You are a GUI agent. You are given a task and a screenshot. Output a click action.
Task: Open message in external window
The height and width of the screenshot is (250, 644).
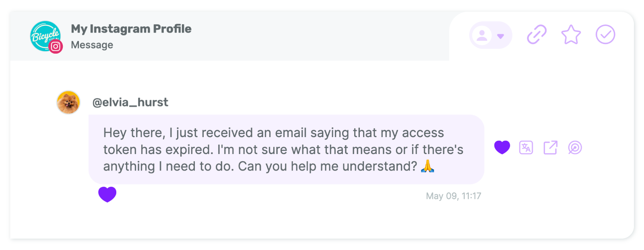click(x=551, y=148)
